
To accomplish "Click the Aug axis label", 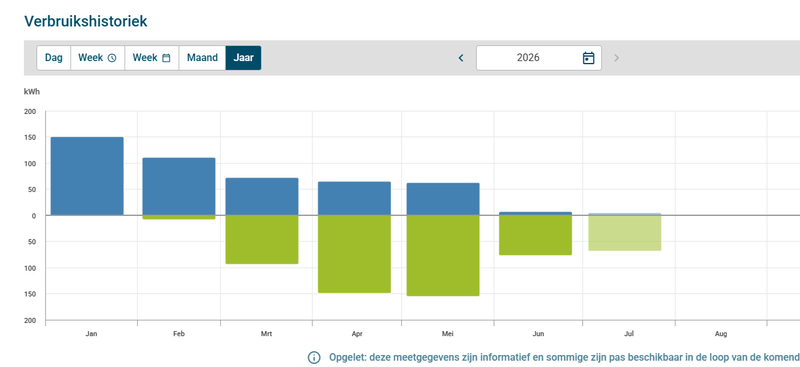I will click(x=721, y=334).
